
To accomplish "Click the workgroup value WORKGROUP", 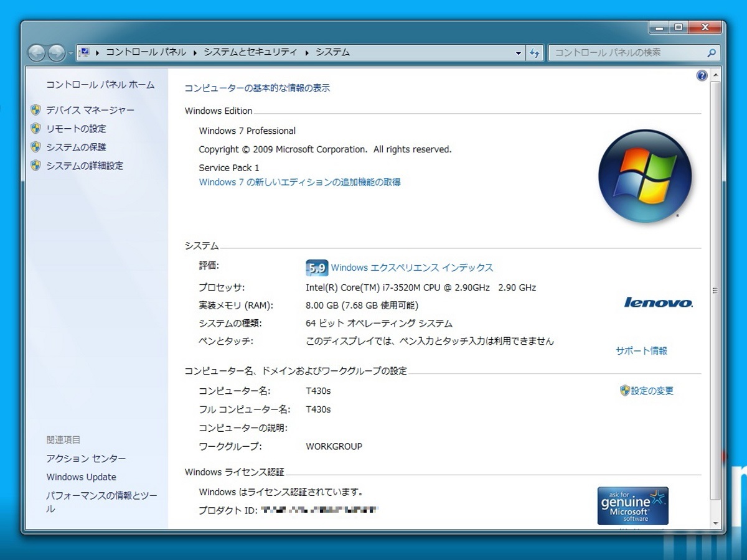I will coord(334,446).
